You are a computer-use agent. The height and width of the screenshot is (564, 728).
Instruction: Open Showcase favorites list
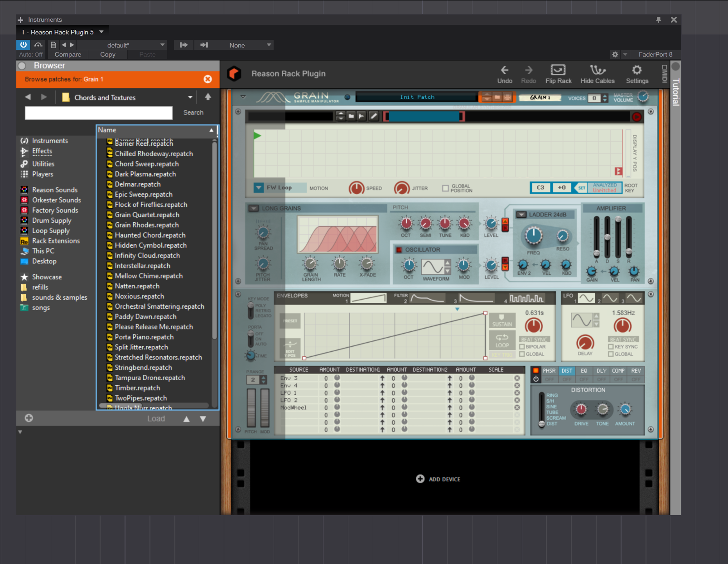point(47,277)
